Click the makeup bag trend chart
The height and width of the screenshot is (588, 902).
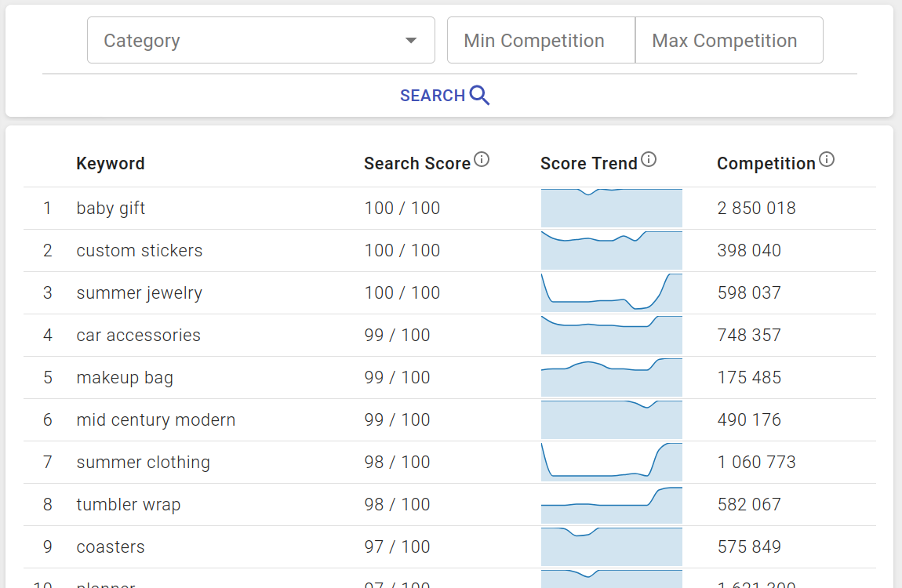coord(612,378)
